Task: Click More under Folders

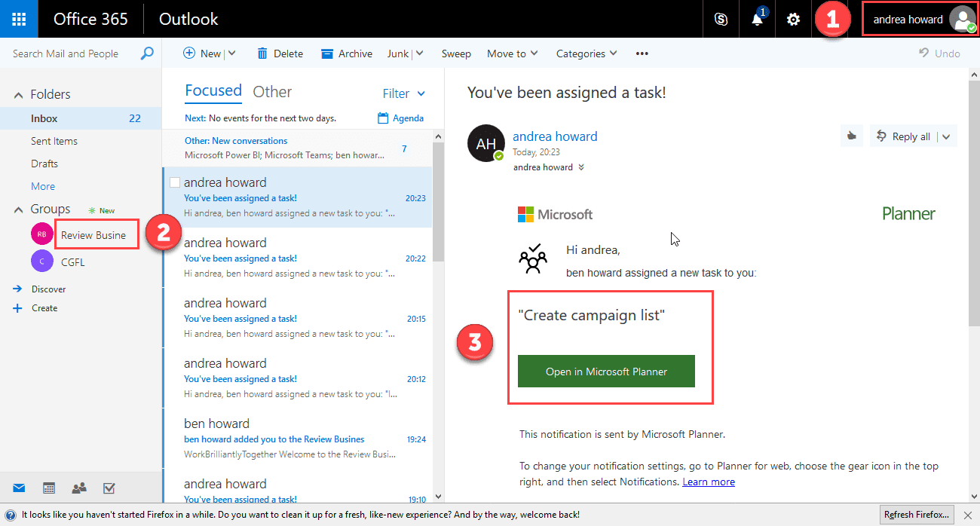Action: [43, 186]
